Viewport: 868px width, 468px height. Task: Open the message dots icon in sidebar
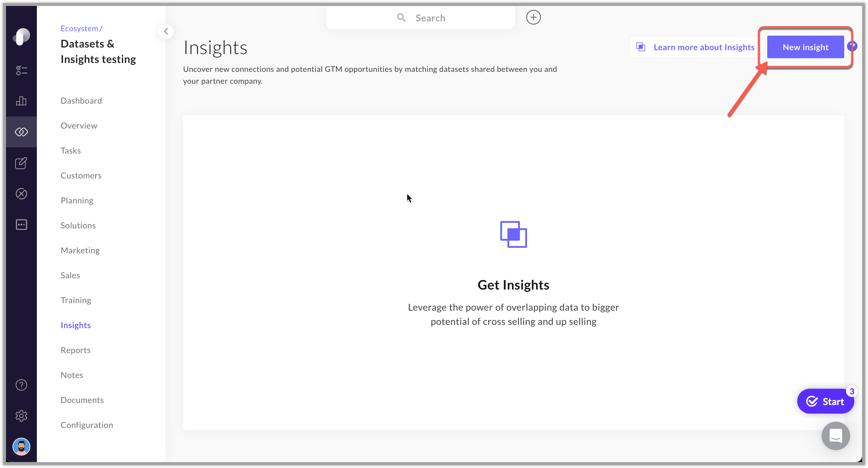[x=21, y=224]
